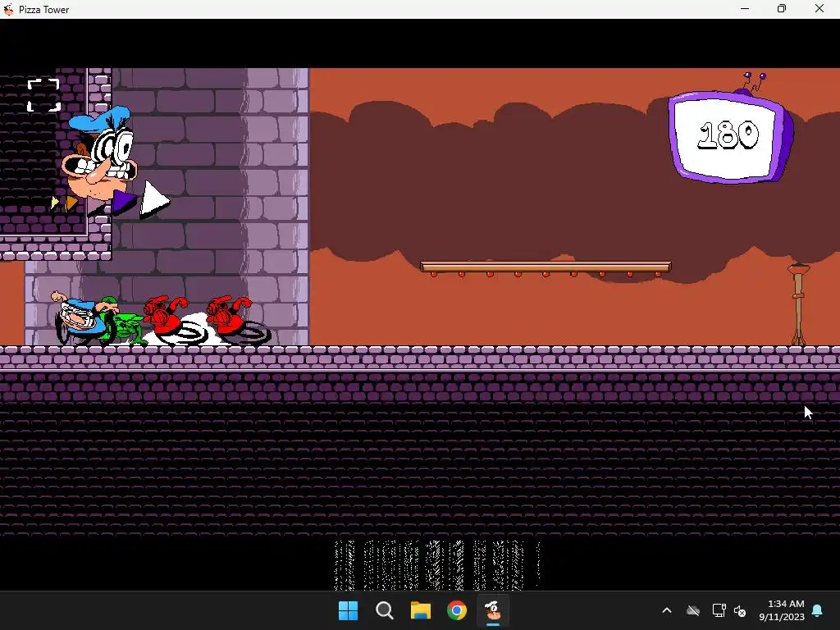Screen dimensions: 840x630
Task: Open the notifications bell icon
Action: click(818, 610)
